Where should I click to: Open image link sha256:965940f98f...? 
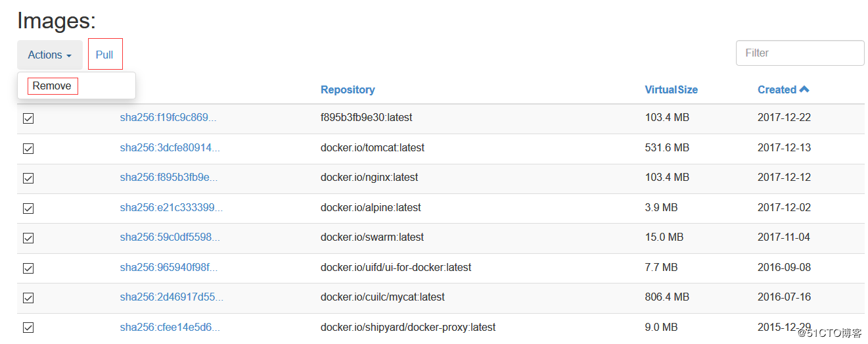pyautogui.click(x=168, y=268)
